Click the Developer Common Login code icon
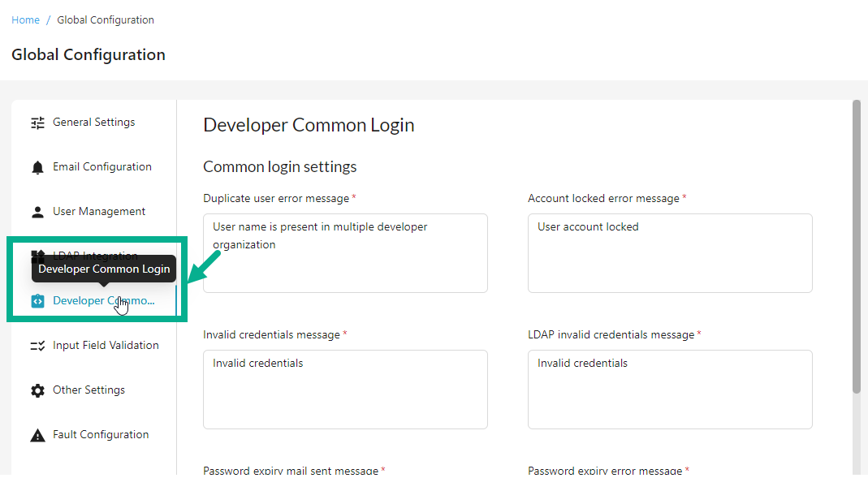 coord(37,300)
